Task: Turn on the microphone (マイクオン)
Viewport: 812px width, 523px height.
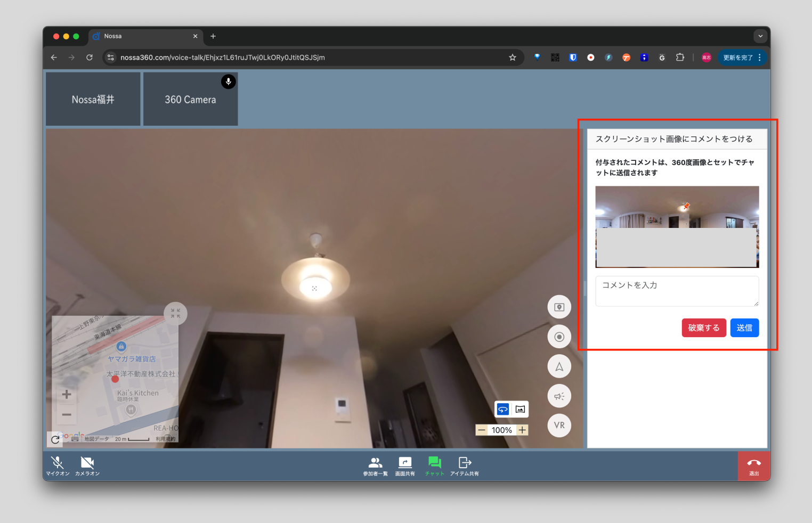Action: (58, 466)
